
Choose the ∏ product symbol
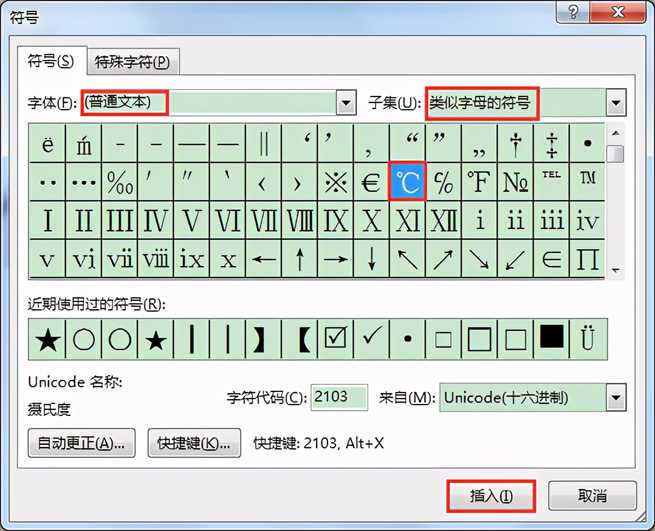coord(587,260)
